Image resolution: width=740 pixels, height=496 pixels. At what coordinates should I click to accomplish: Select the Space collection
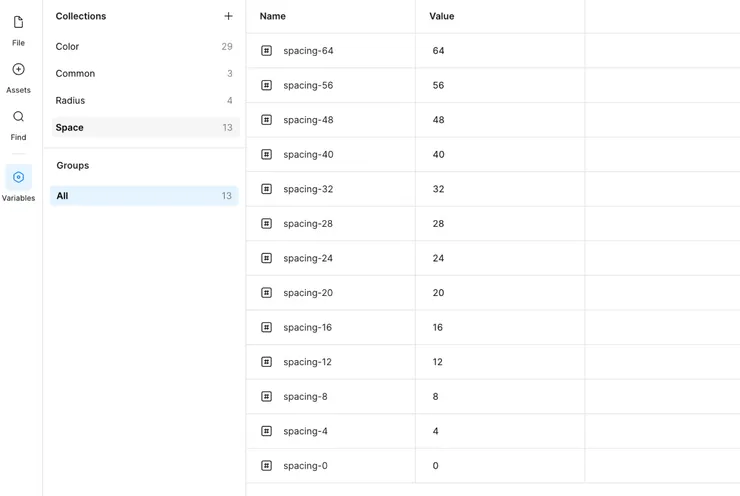70,128
